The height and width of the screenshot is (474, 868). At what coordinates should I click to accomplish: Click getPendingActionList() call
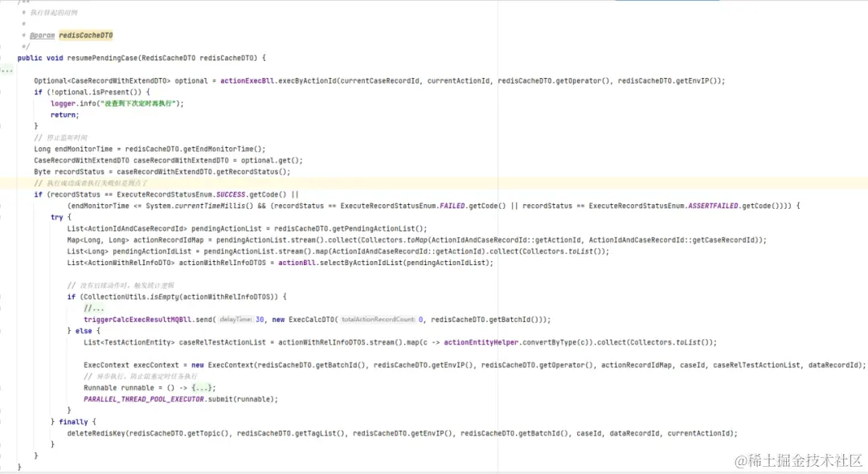[x=378, y=229]
